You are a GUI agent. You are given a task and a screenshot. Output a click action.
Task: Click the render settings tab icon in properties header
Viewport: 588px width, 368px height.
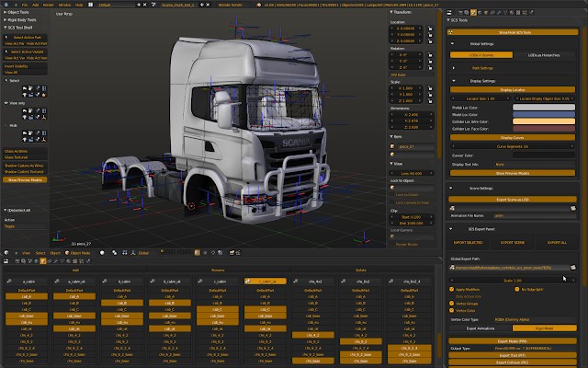click(x=461, y=13)
